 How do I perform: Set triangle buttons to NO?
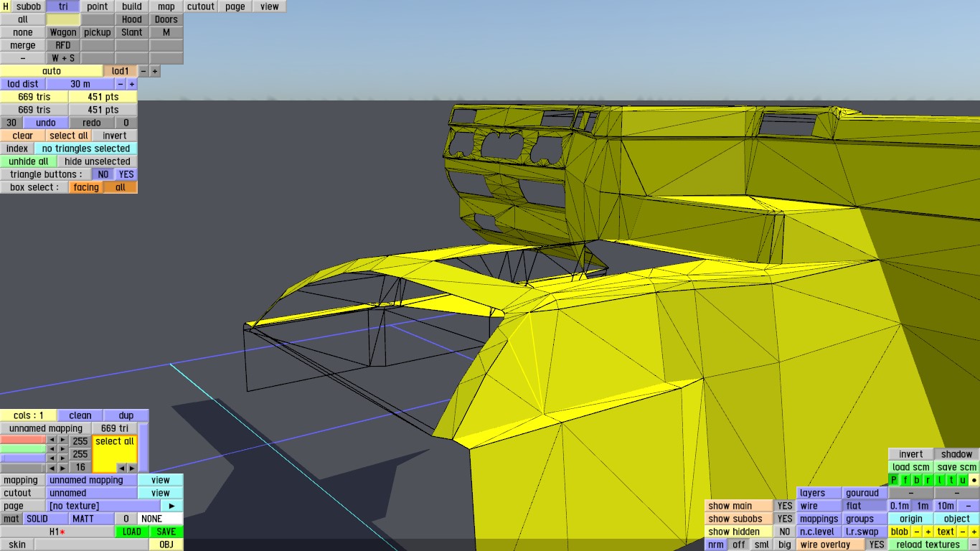pos(103,174)
